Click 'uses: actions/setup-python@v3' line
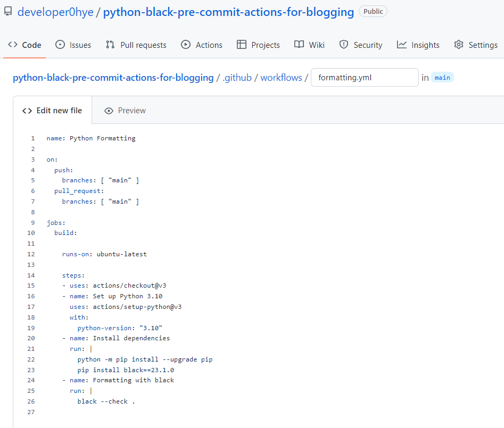Viewport: 504px width, 428px height. [x=126, y=307]
